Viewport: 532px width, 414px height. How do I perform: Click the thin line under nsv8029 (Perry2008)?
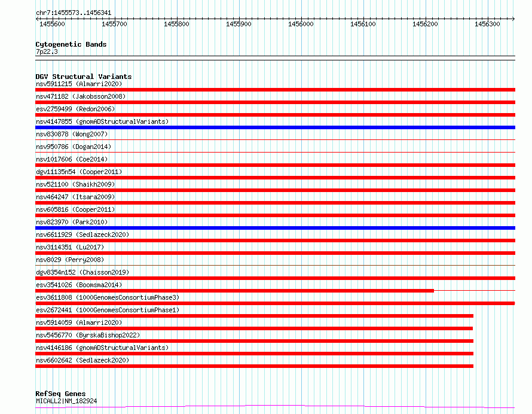(x=275, y=265)
